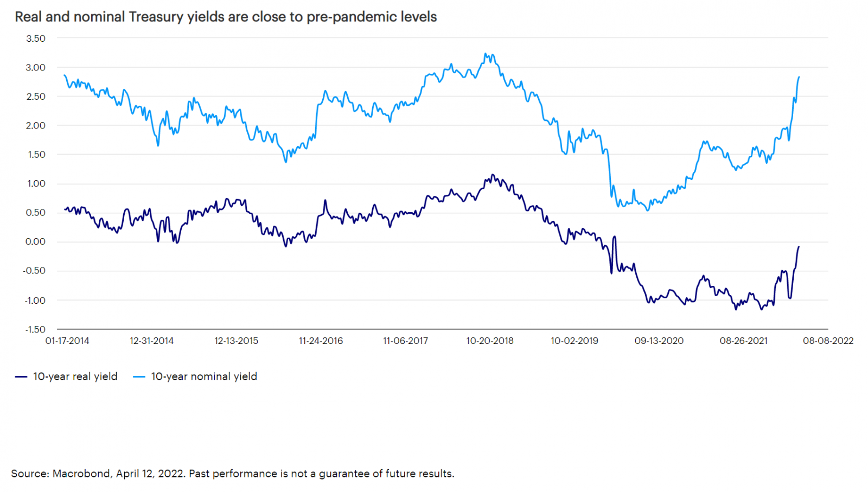The height and width of the screenshot is (492, 868).
Task: Click the 10-20-2018 date label
Action: point(490,341)
